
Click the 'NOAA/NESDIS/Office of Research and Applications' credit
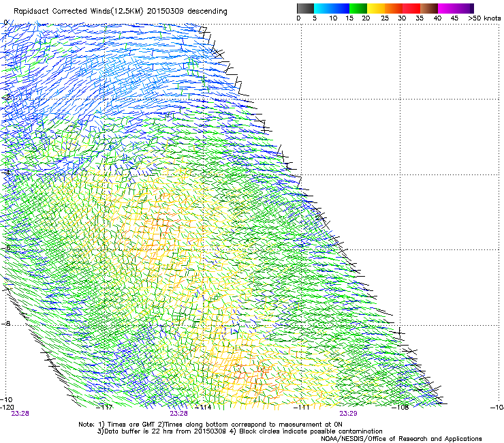point(401,439)
